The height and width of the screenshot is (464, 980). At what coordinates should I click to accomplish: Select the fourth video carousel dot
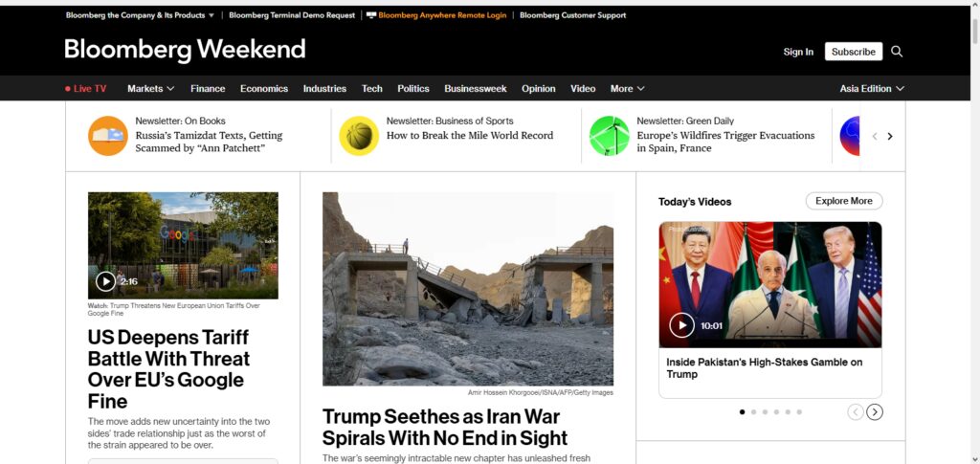point(776,412)
